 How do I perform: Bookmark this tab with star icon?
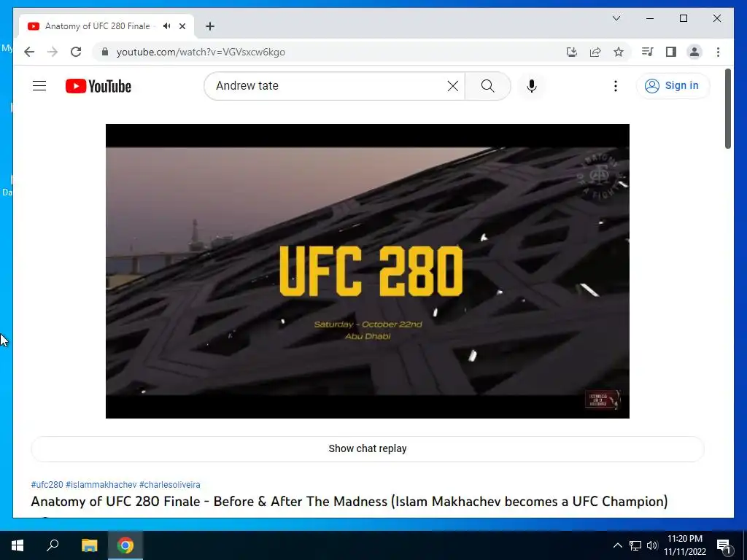[x=619, y=52]
